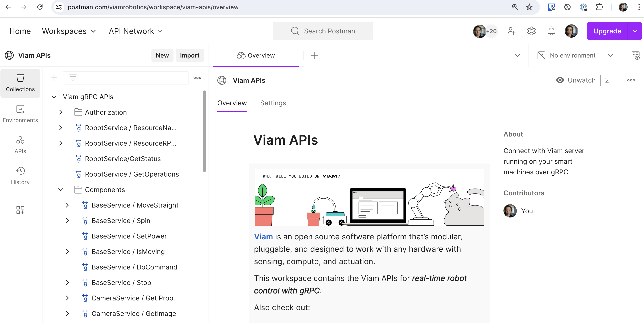644x323 pixels.
Task: Expand CameraService / GetImage request
Action: pos(67,314)
